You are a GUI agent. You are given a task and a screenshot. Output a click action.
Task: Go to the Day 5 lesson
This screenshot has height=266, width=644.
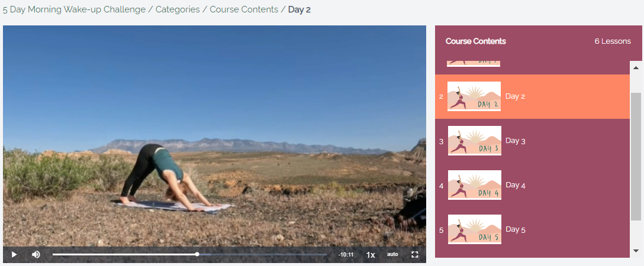(532, 229)
